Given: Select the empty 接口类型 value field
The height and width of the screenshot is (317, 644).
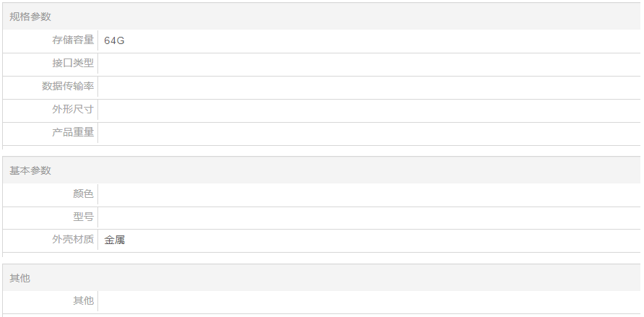Looking at the screenshot, I should (x=368, y=64).
